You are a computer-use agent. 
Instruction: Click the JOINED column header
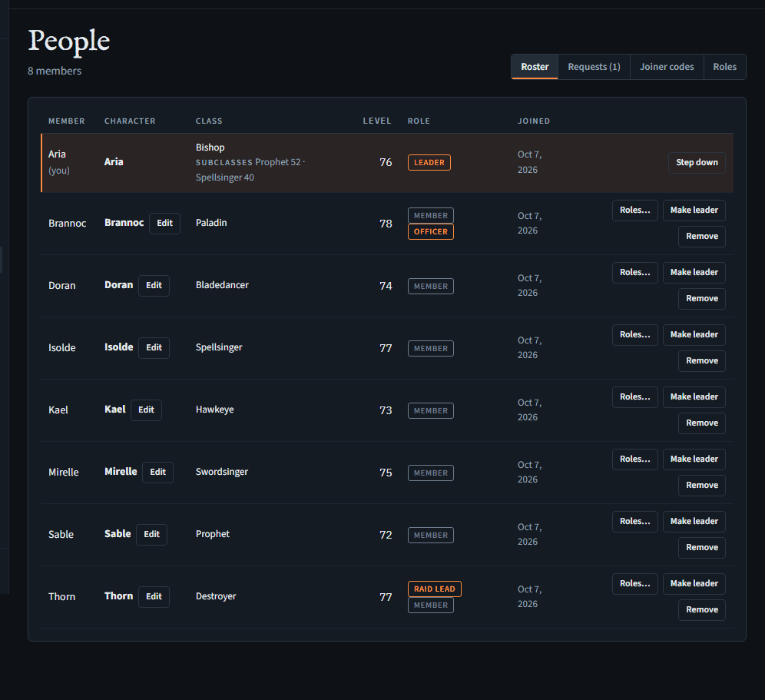click(x=533, y=121)
